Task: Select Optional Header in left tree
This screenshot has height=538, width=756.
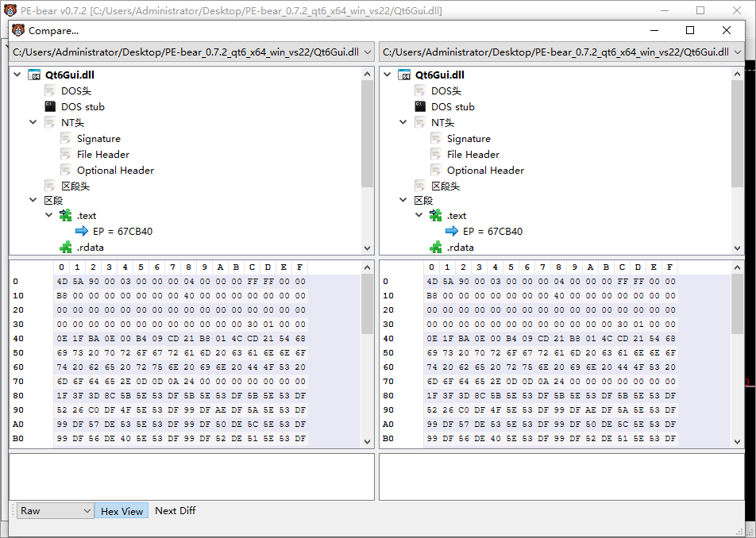Action: pyautogui.click(x=115, y=171)
